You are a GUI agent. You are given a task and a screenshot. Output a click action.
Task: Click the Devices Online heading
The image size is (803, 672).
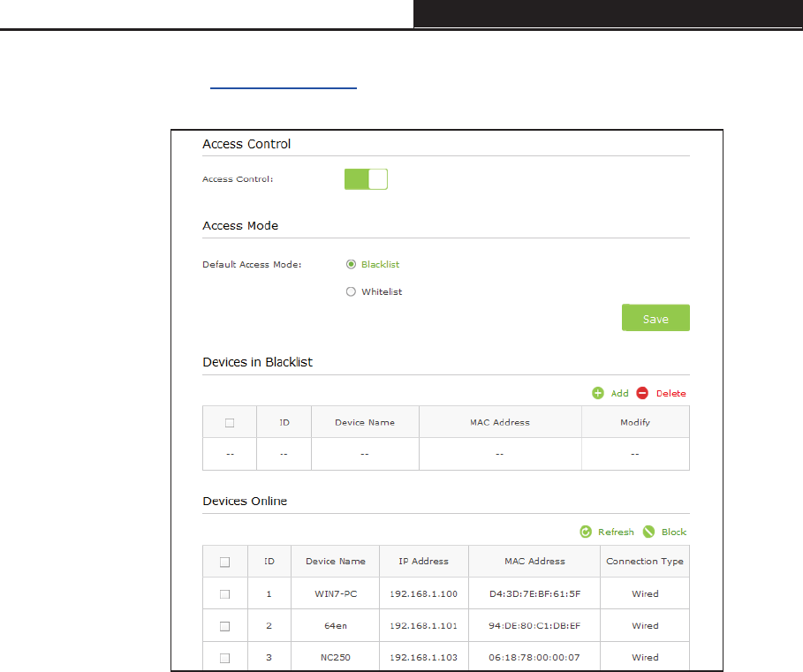coord(245,501)
